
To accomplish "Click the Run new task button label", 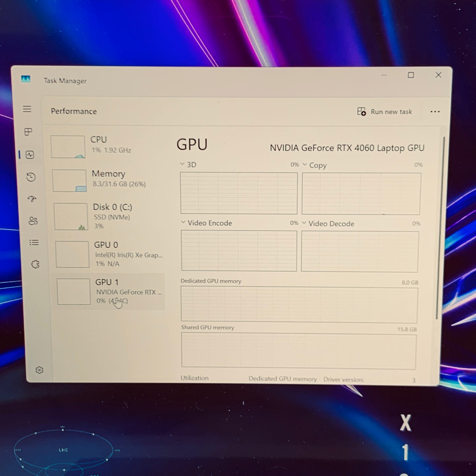I will point(391,112).
